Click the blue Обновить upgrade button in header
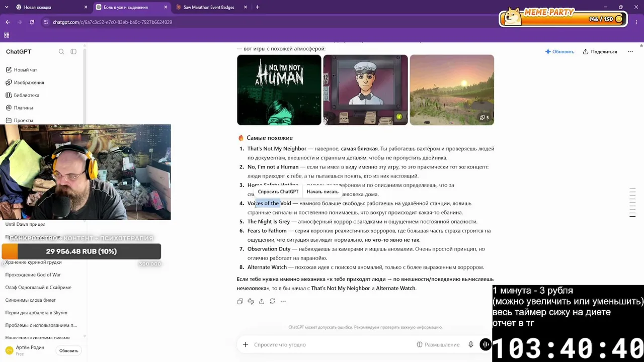The image size is (644, 362). pyautogui.click(x=559, y=52)
